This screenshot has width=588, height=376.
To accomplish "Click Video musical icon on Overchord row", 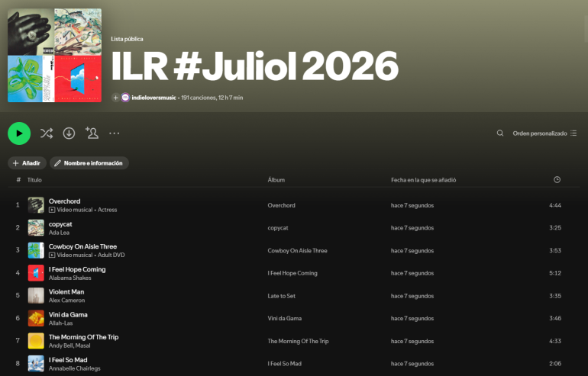I will [52, 210].
